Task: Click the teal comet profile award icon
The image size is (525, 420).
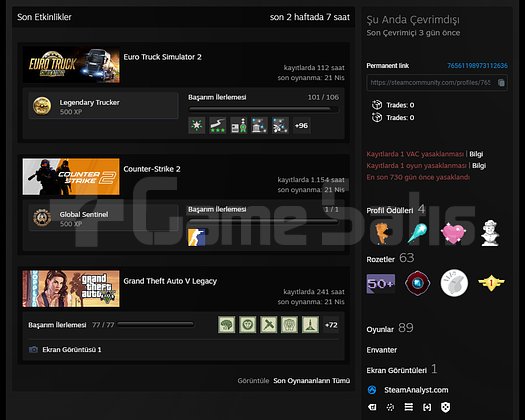Action: [x=418, y=233]
